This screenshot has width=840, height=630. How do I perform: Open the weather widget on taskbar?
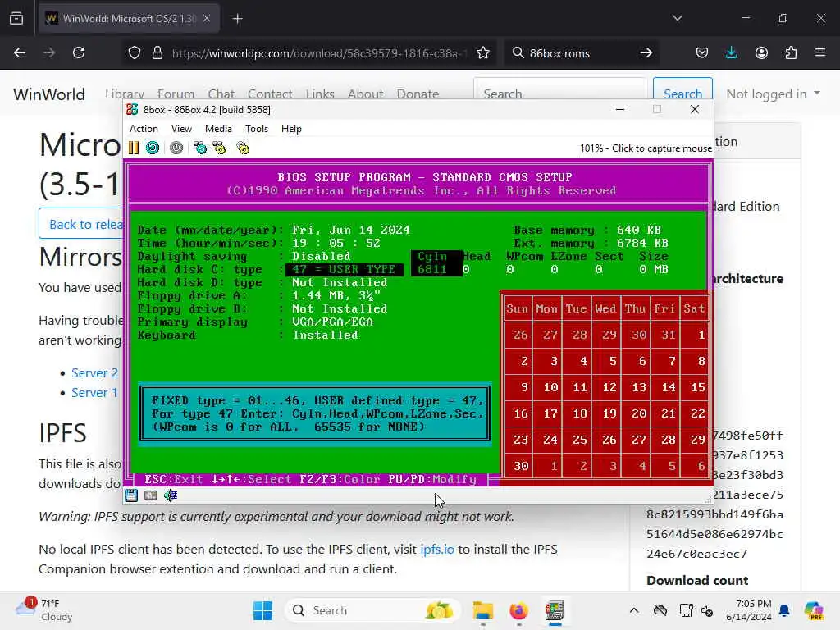point(44,610)
